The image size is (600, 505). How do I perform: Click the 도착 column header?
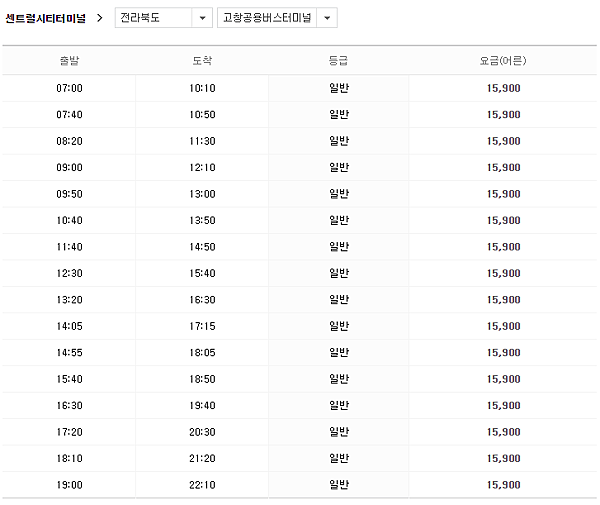(202, 61)
